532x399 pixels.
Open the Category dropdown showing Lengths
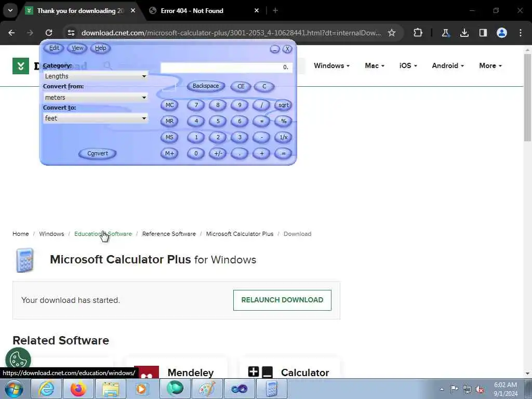point(96,76)
